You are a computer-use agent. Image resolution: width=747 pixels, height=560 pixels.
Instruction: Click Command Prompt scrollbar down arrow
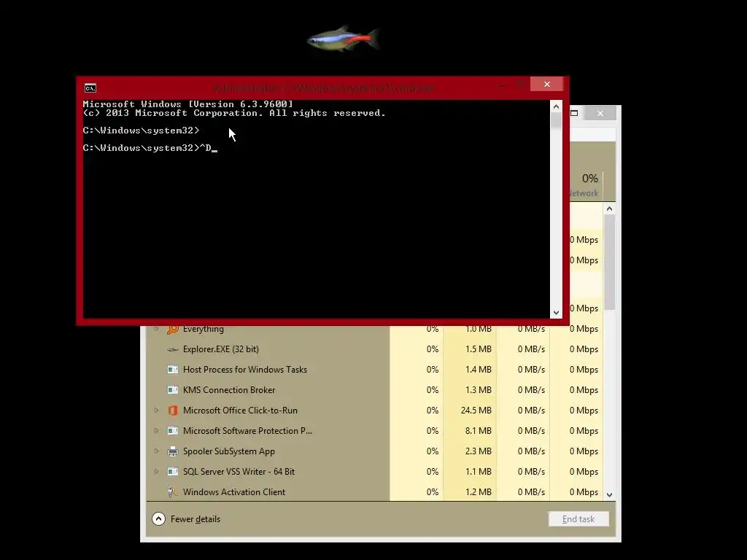pos(556,313)
